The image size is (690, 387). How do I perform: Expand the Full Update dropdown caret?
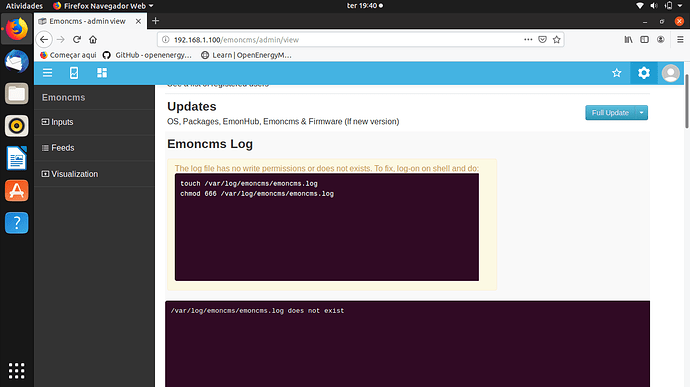pyautogui.click(x=642, y=113)
